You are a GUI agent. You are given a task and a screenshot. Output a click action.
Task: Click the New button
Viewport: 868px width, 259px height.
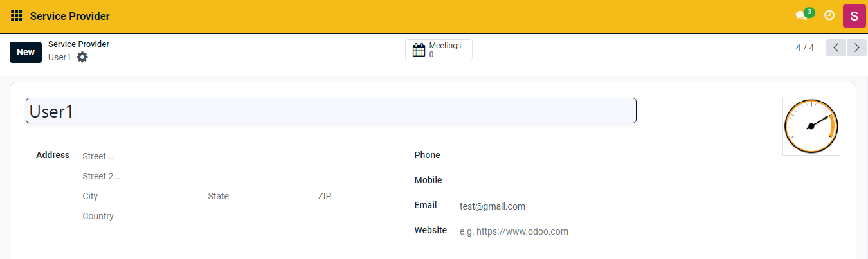click(26, 52)
